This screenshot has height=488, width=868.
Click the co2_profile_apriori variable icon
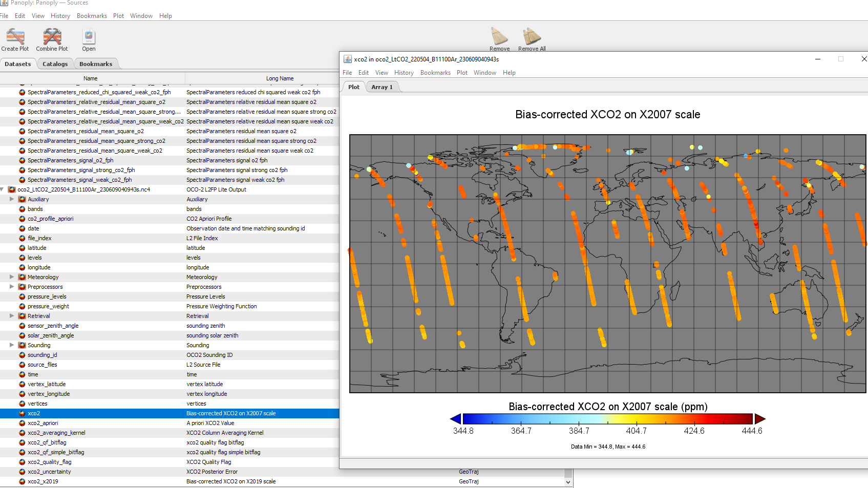click(22, 219)
